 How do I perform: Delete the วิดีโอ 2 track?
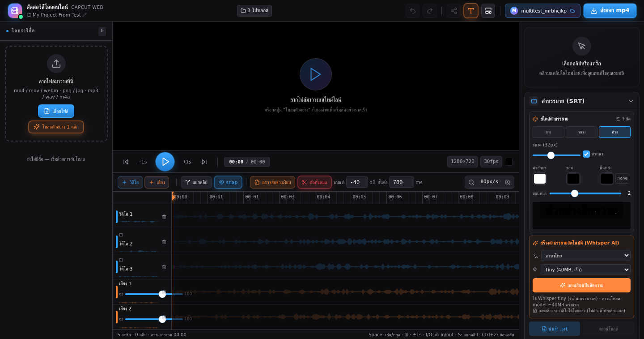(x=164, y=242)
